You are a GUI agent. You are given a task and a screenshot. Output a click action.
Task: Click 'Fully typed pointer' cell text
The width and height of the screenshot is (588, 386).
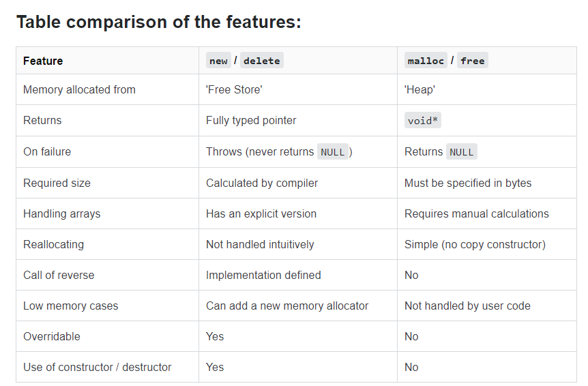pos(251,120)
